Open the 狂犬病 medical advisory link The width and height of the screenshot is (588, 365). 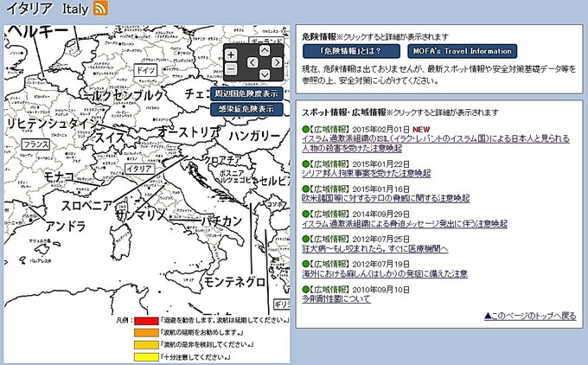pyautogui.click(x=374, y=248)
